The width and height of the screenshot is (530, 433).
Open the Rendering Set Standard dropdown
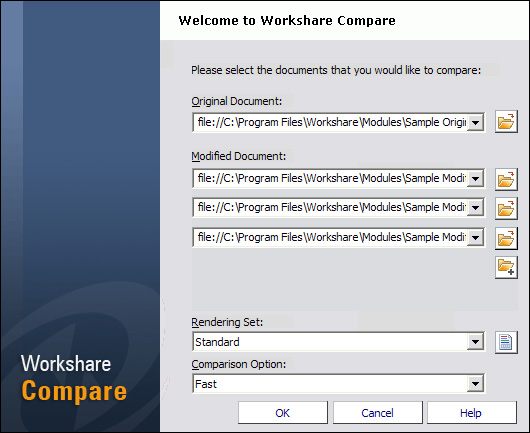[476, 342]
